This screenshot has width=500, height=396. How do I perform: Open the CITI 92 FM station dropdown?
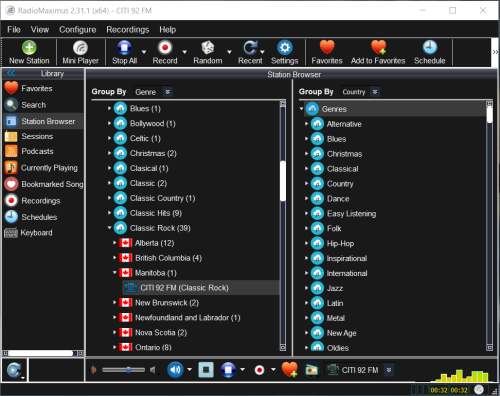[x=389, y=370]
